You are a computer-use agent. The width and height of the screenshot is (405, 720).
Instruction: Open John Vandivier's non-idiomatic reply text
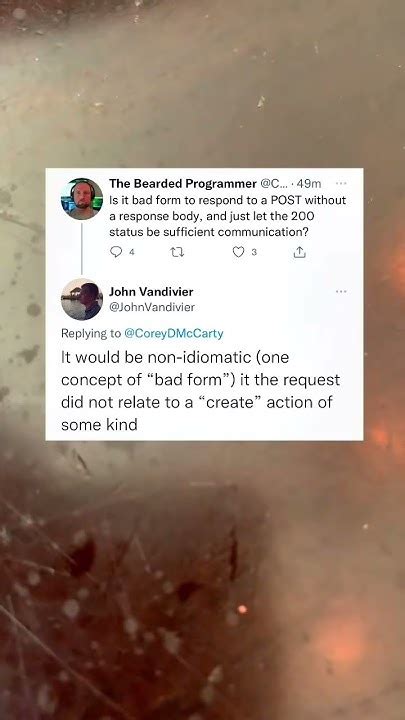point(201,391)
